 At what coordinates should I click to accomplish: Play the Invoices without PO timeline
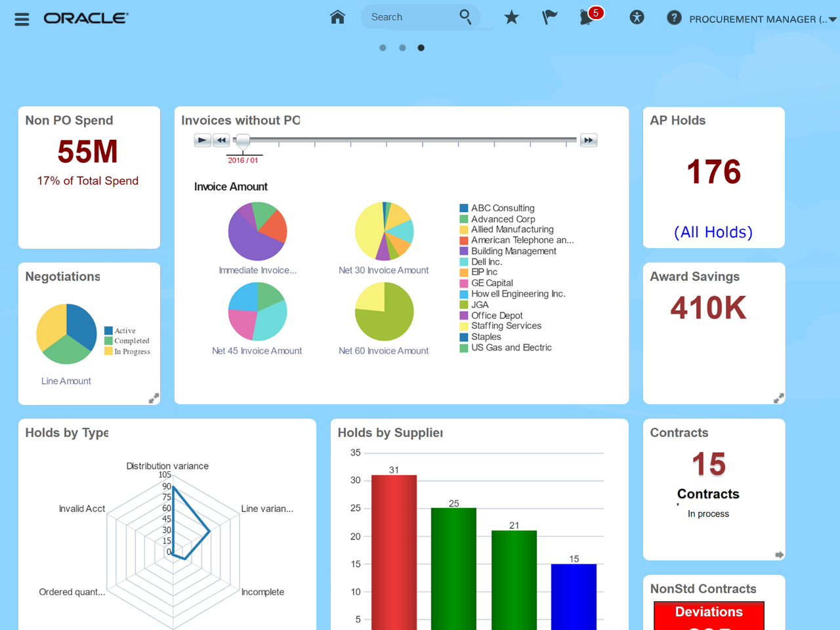pos(202,140)
